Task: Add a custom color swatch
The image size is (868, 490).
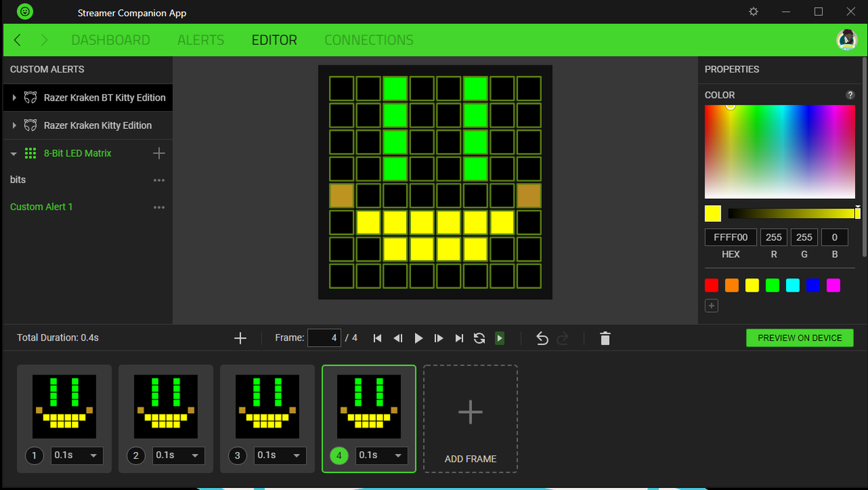Action: tap(711, 306)
